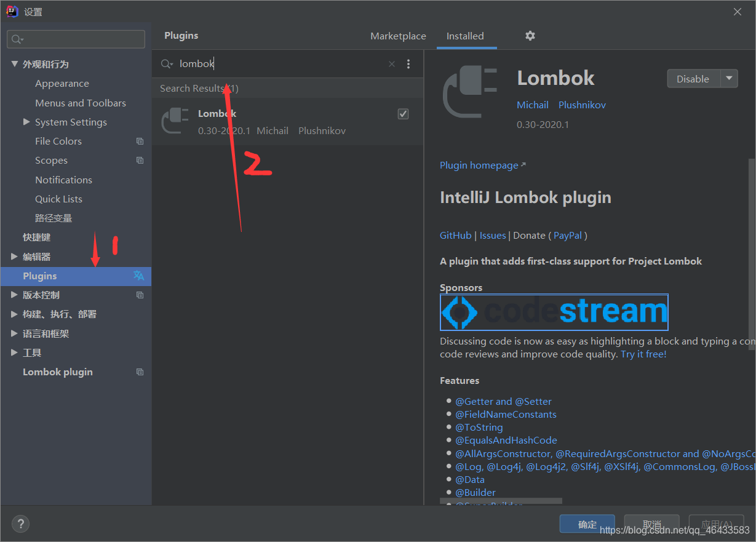This screenshot has height=542, width=756.
Task: Open @EqualsAndHashCode feature link
Action: click(x=506, y=440)
